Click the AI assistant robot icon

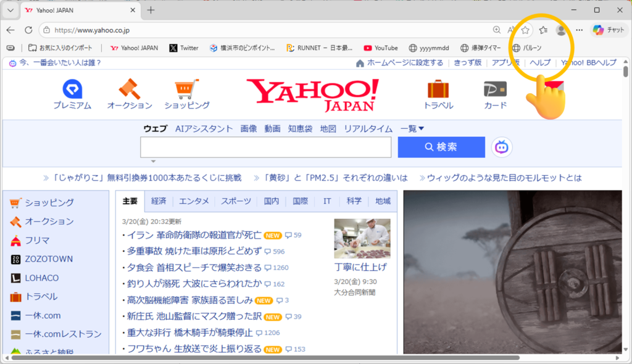click(x=502, y=147)
